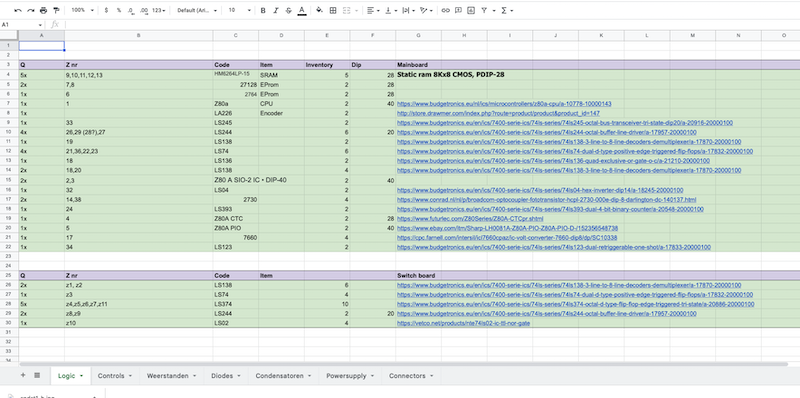The image size is (800, 398).
Task: Increase decimal places
Action: [x=144, y=10]
